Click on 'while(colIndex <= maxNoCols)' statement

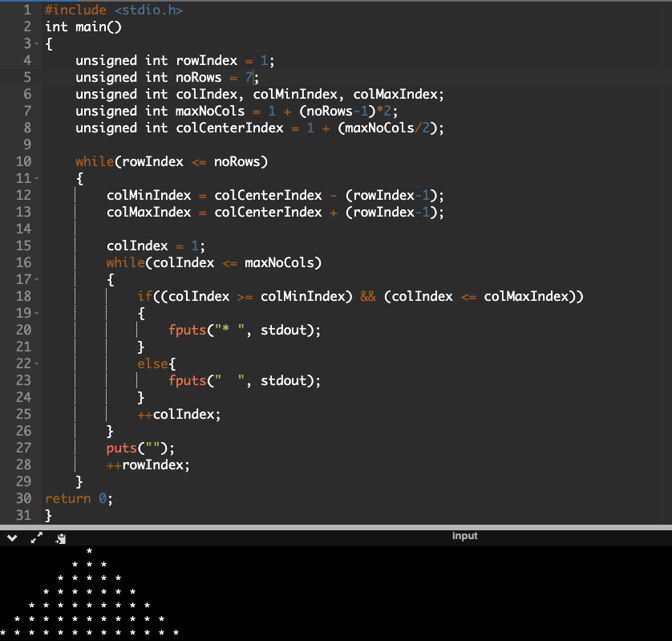point(214,262)
